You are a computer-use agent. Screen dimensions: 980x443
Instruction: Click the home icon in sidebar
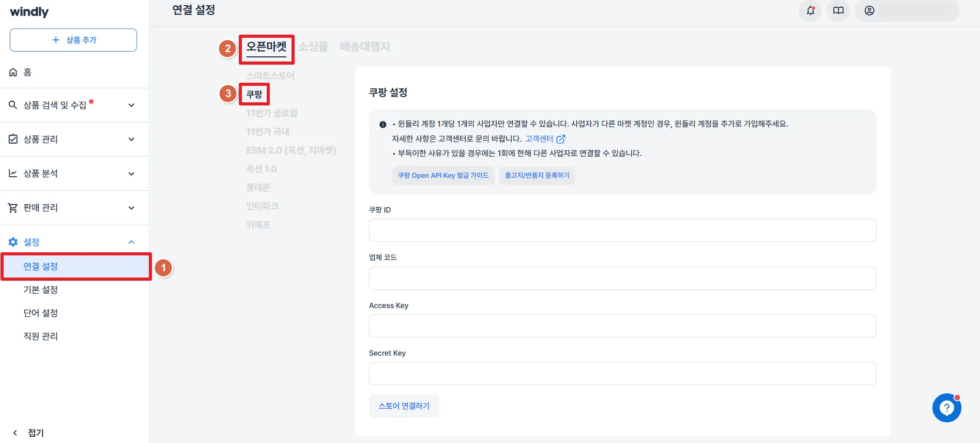click(x=13, y=72)
